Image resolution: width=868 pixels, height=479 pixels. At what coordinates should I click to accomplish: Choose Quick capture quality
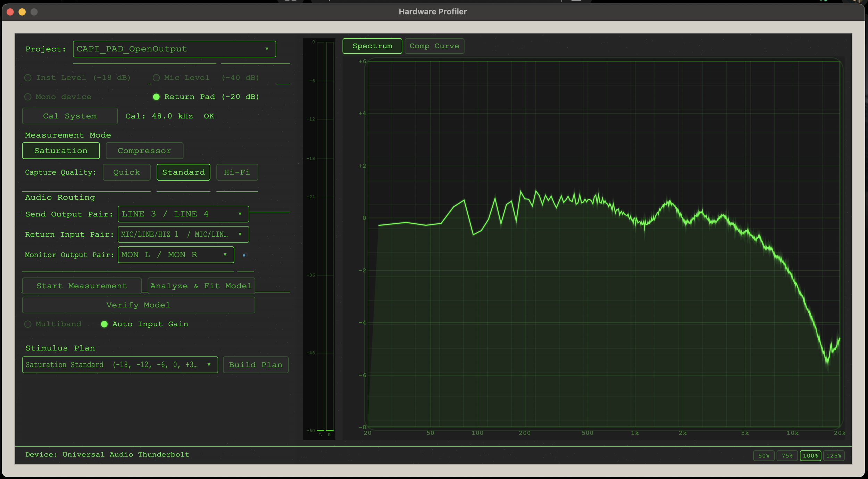127,172
